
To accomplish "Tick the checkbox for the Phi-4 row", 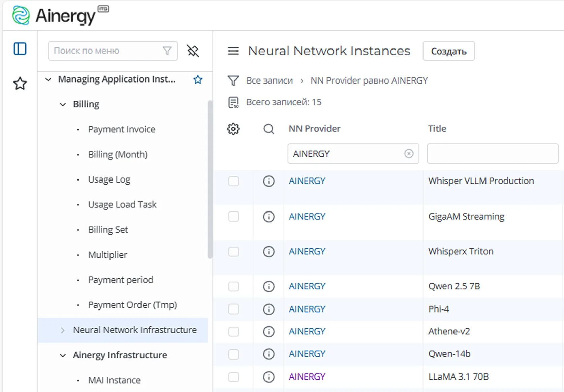I will 233,309.
